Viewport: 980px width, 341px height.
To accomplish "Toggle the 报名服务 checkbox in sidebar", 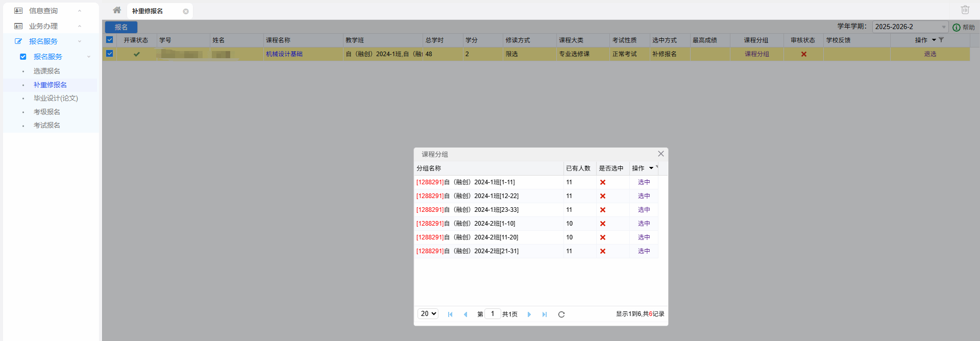I will point(23,57).
